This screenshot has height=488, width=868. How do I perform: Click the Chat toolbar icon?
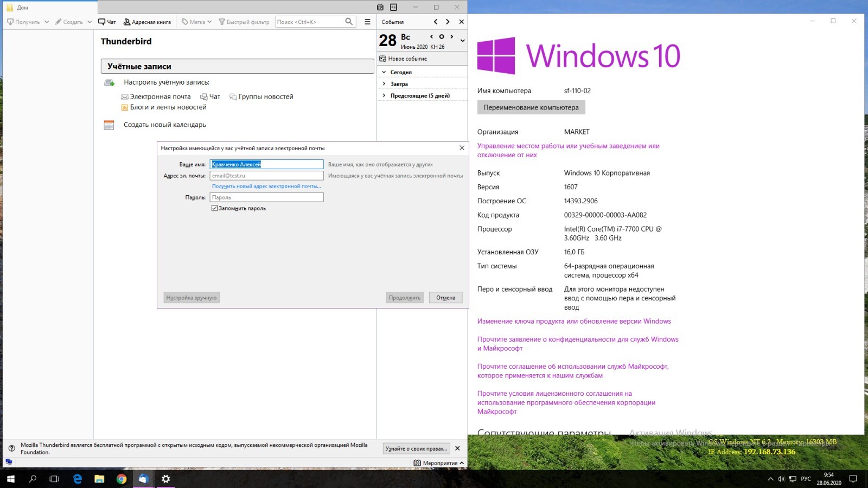(107, 22)
